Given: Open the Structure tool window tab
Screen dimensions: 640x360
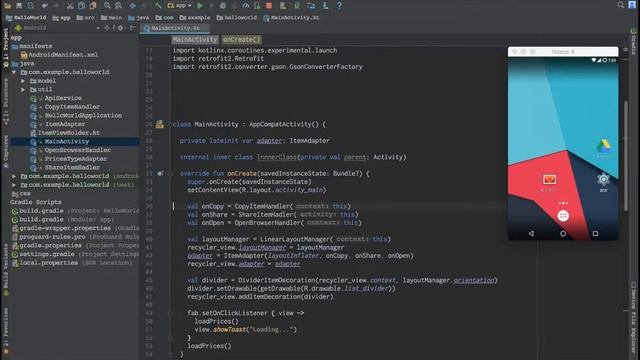Looking at the screenshot, I should coord(6,102).
